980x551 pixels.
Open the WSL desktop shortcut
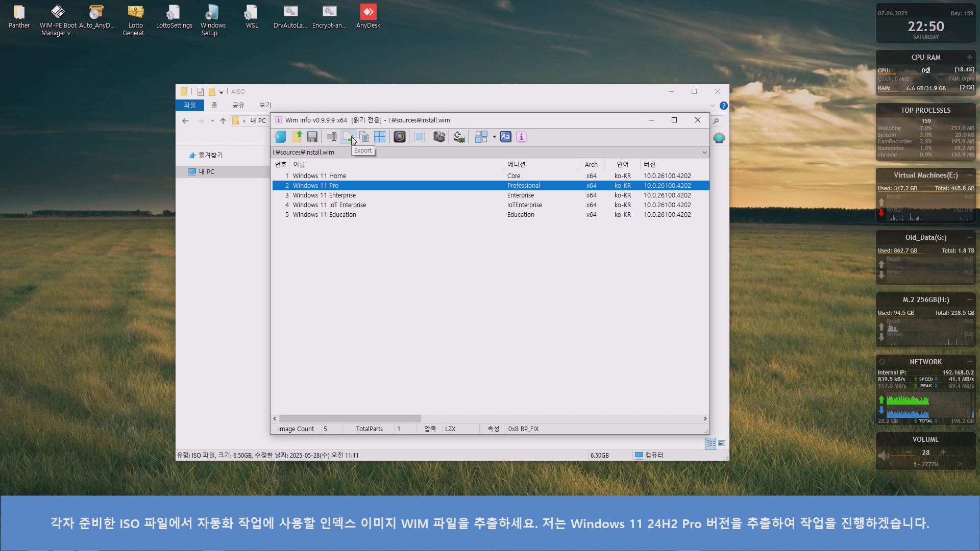click(252, 16)
